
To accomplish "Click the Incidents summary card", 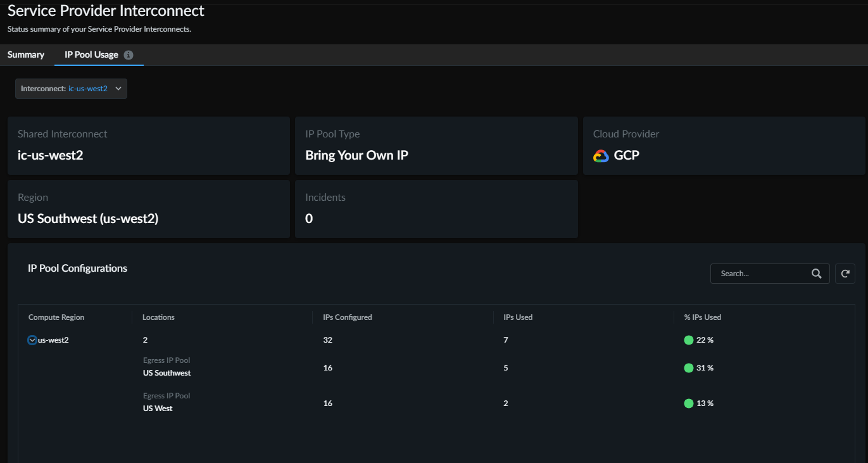I will pos(436,209).
